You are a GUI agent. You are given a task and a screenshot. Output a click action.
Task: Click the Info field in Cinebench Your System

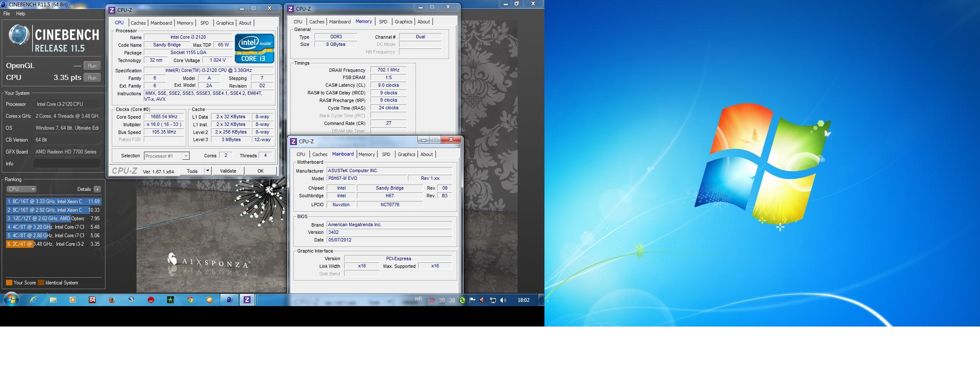(67, 164)
